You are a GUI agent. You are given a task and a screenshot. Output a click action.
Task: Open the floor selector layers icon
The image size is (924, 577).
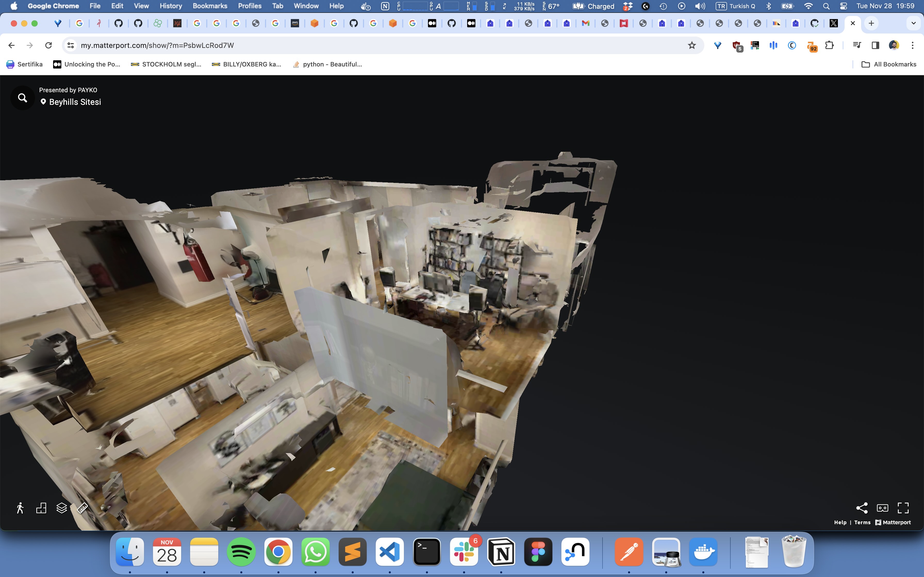click(x=61, y=508)
